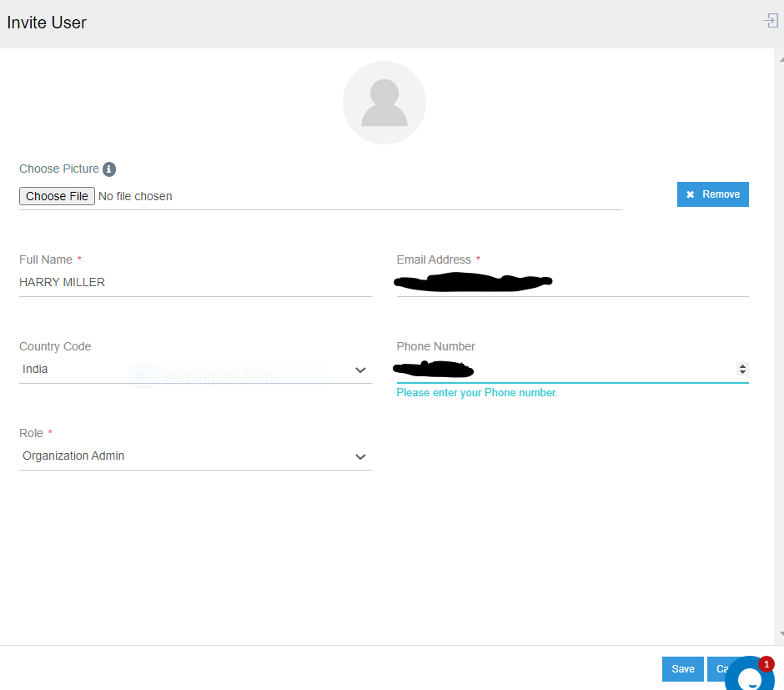Click the red notification badge showing 1
The width and height of the screenshot is (784, 690).
[x=766, y=663]
